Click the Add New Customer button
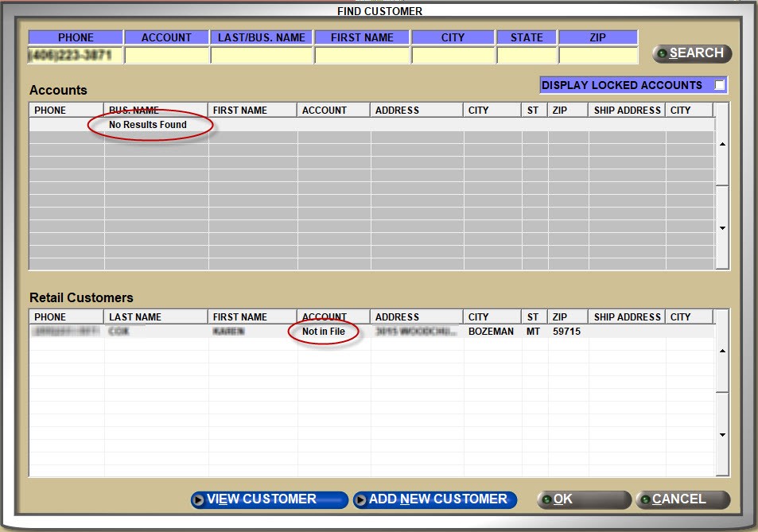Screen dimensions: 758x532 (435, 499)
